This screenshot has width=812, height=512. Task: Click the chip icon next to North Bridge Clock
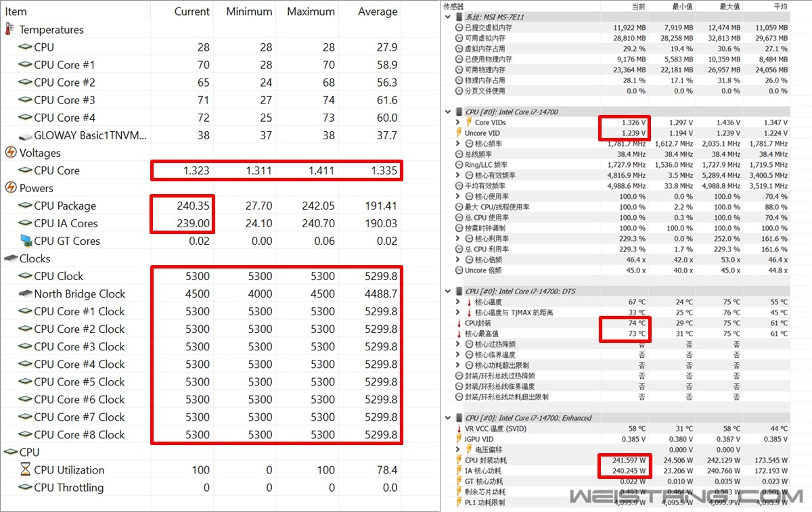25,294
